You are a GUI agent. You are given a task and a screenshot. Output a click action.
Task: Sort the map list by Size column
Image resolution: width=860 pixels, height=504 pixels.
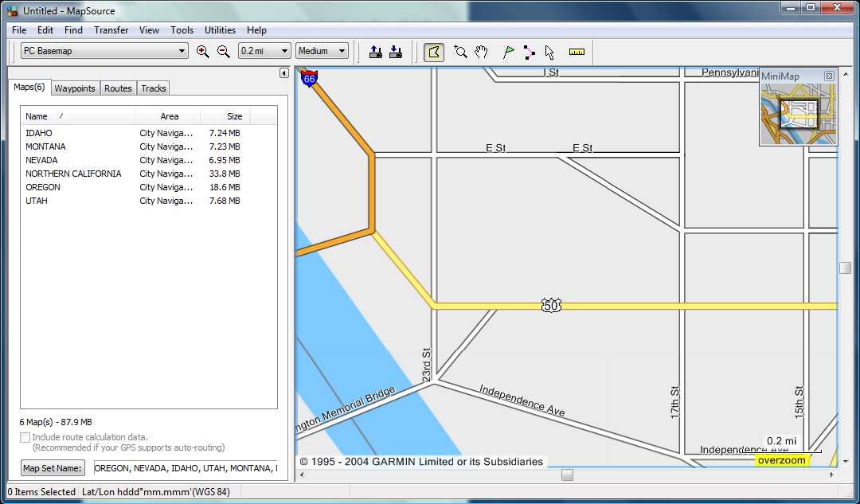pyautogui.click(x=225, y=116)
